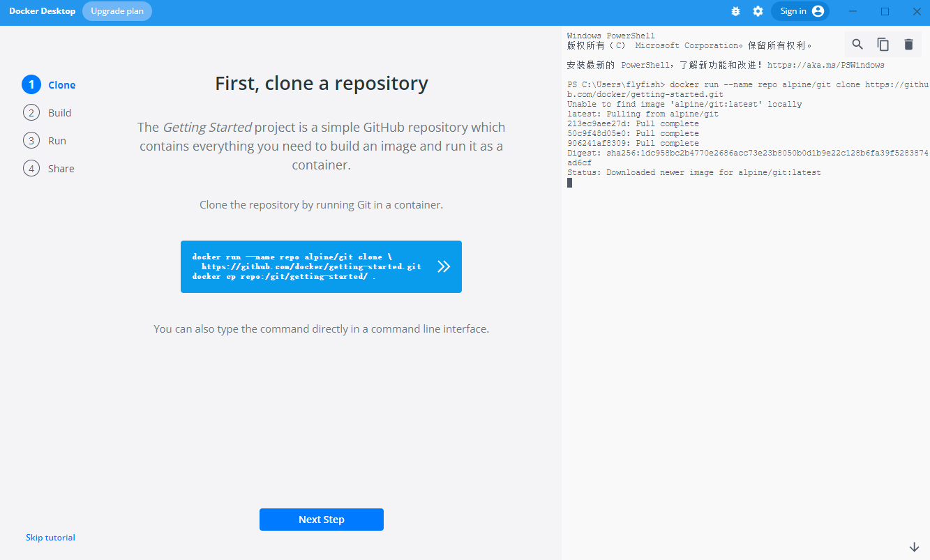Open the troubleshoot bug icon
The width and height of the screenshot is (930, 560).
click(735, 11)
